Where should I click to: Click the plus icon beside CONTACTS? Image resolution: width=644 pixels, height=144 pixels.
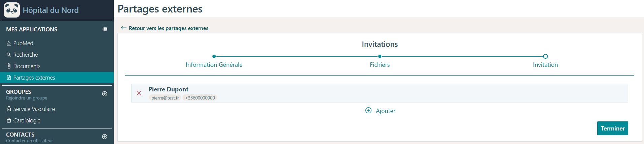pyautogui.click(x=105, y=137)
